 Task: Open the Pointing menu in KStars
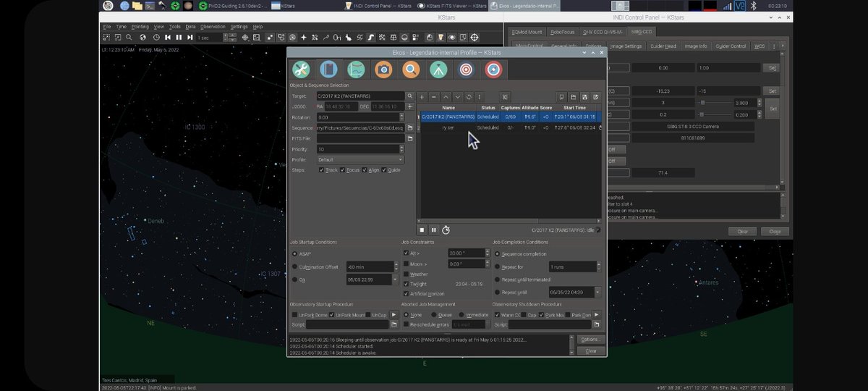[x=140, y=26]
